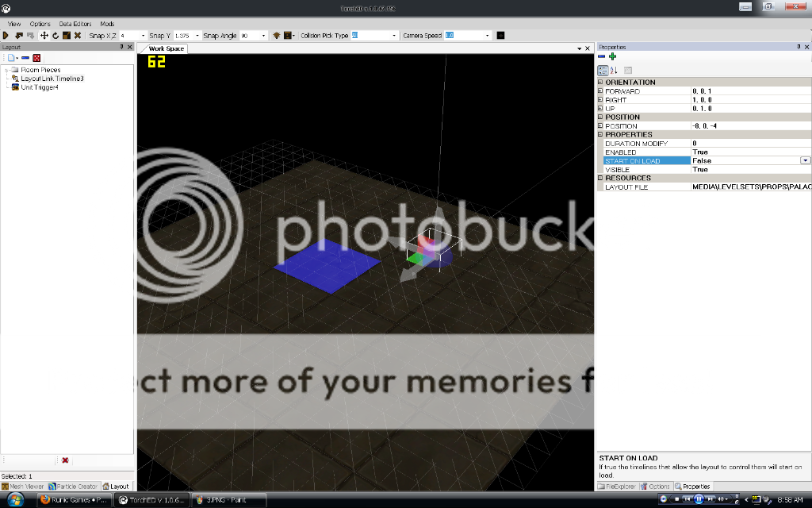Pin the Layout panel
The height and width of the screenshot is (508, 812).
pyautogui.click(x=121, y=47)
